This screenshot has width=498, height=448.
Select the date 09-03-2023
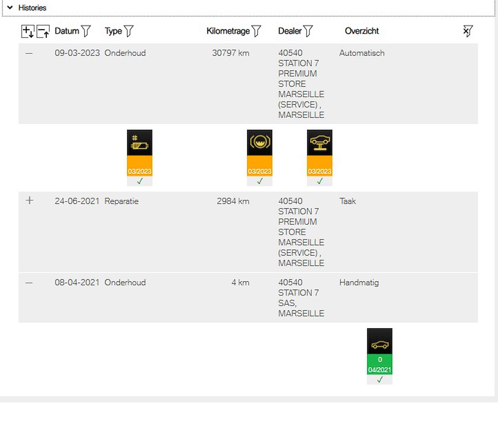coord(77,53)
